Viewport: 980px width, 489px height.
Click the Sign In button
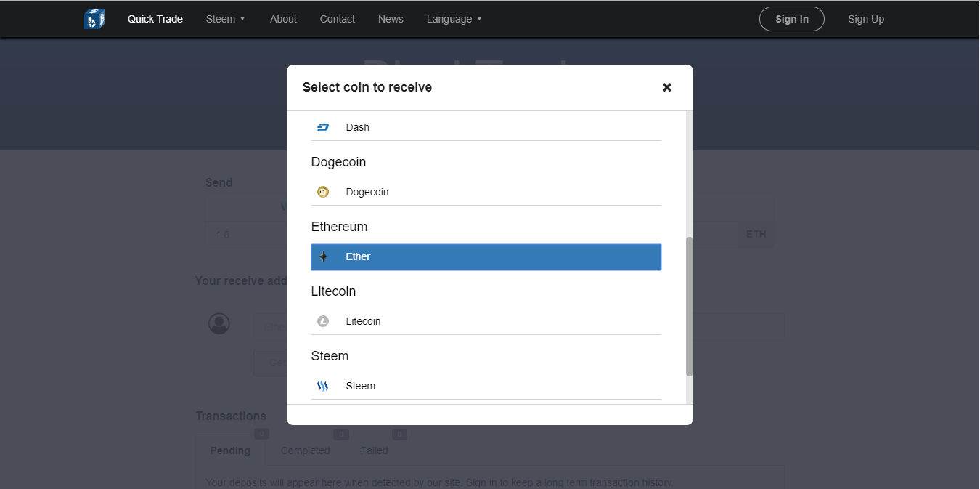coord(791,19)
